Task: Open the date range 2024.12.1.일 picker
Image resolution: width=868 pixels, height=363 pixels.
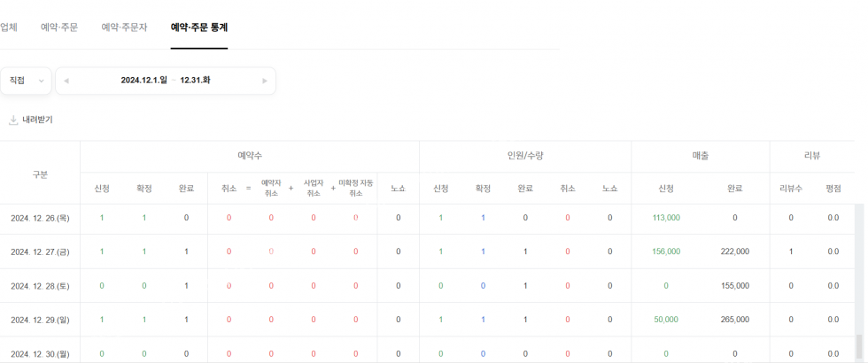Action: pyautogui.click(x=143, y=81)
